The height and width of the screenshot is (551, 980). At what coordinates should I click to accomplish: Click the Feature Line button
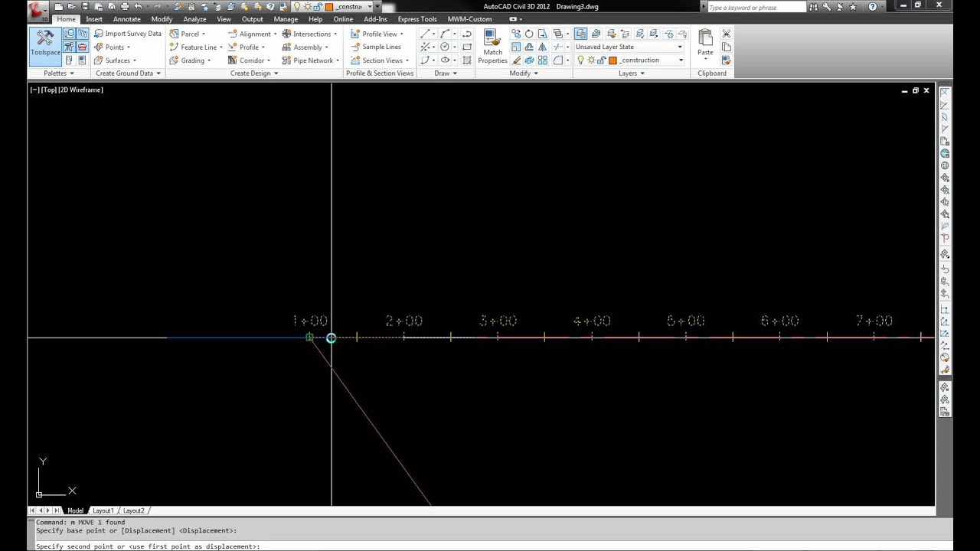[x=196, y=47]
